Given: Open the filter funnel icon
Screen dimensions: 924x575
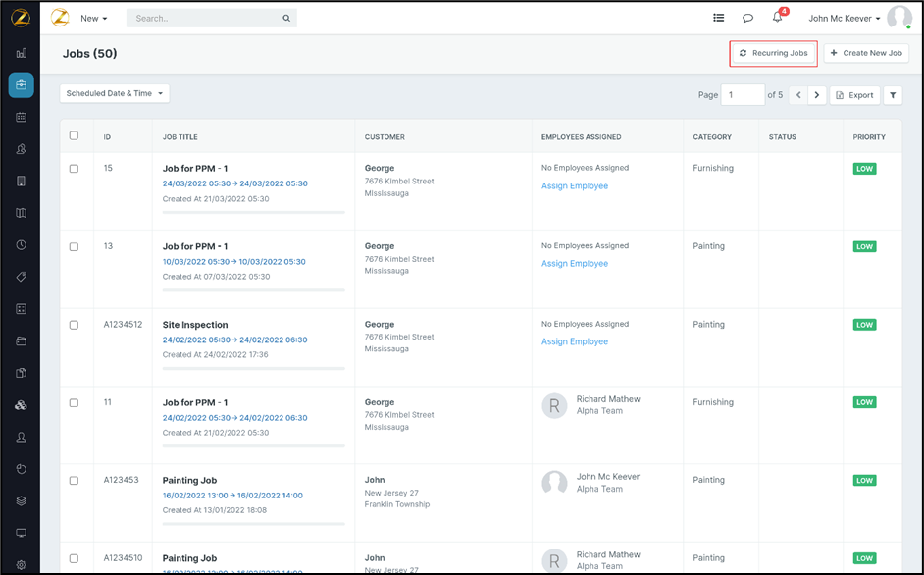Looking at the screenshot, I should coord(893,95).
